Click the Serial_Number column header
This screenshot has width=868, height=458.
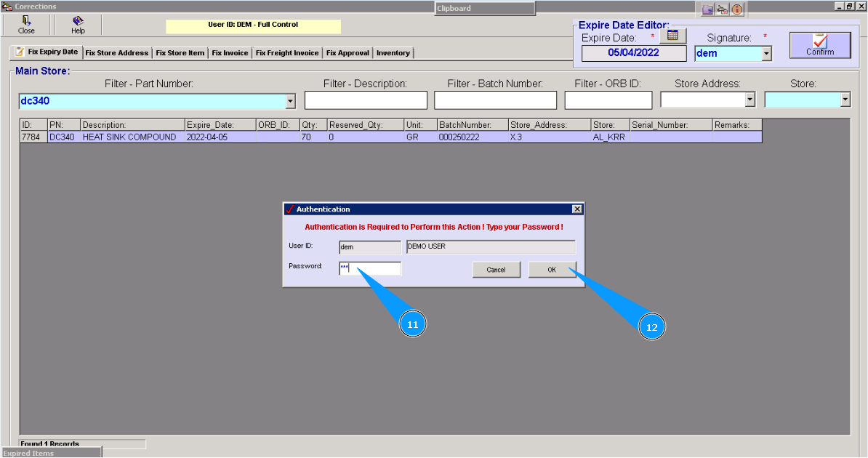click(671, 125)
